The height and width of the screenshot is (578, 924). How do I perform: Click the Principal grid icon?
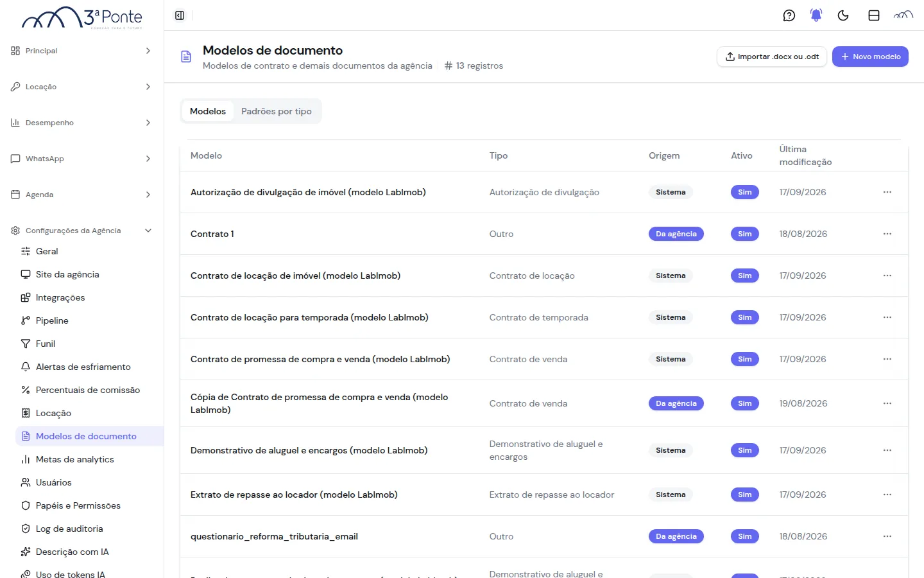pos(15,51)
